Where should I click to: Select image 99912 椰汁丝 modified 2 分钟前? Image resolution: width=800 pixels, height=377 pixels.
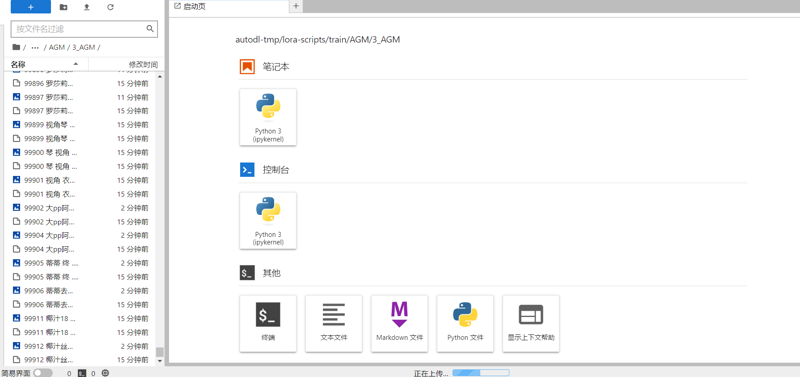(82, 346)
